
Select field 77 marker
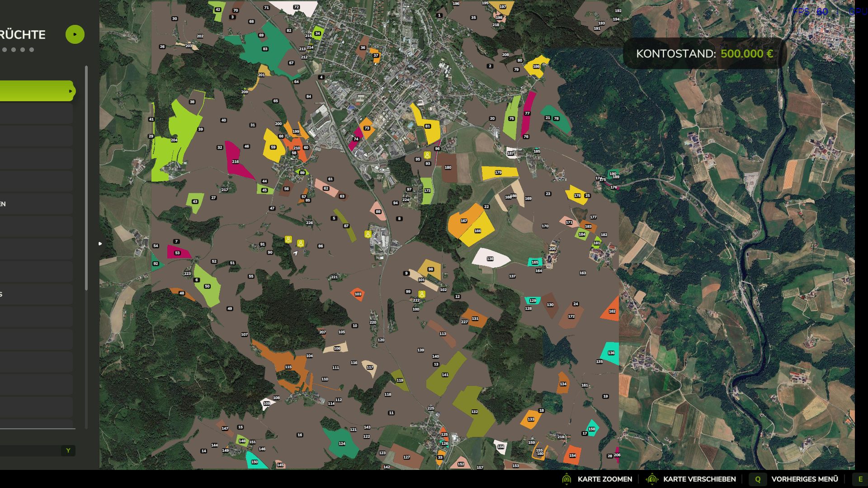[527, 113]
